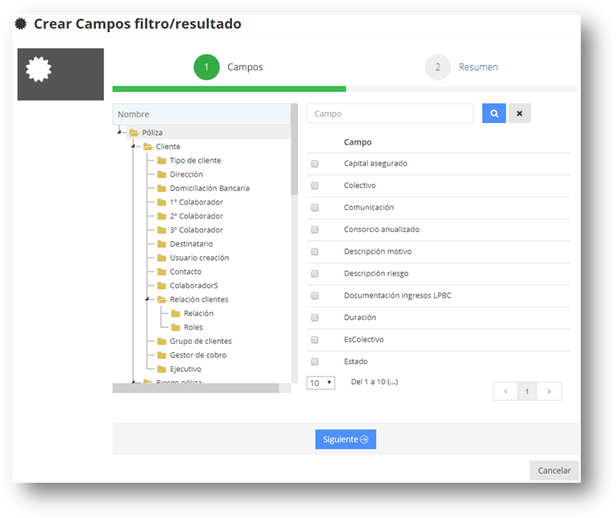Click the gear icon in the dark panel
The image size is (616, 518).
point(38,70)
